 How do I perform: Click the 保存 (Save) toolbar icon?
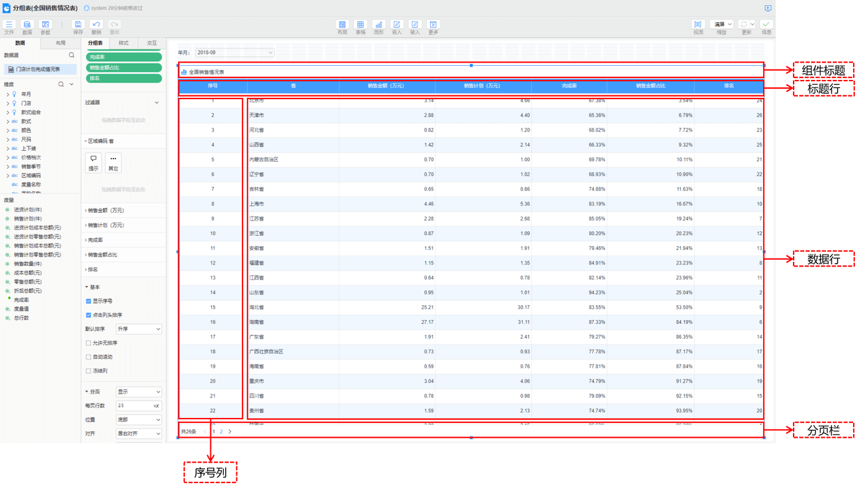77,25
